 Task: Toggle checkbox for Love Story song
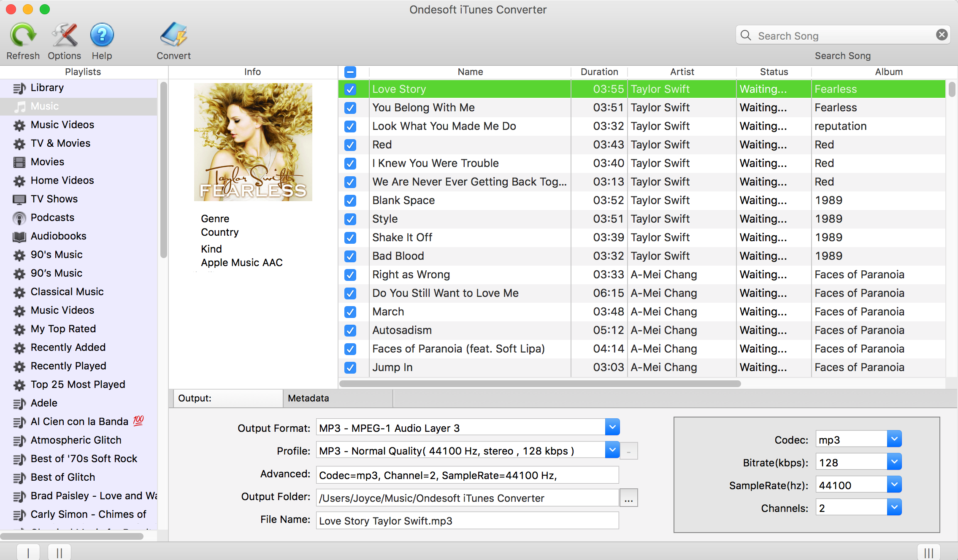pos(350,89)
